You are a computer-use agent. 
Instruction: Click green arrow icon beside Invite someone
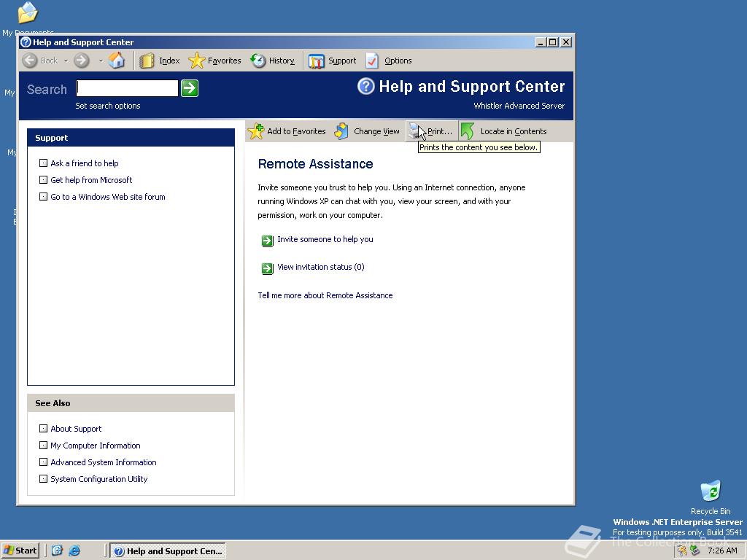(x=267, y=241)
